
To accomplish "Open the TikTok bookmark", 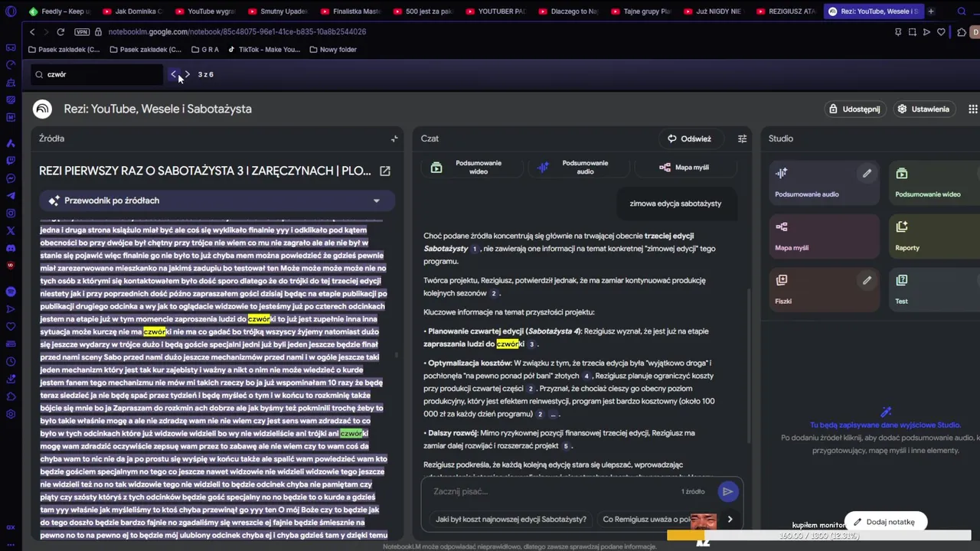I will 264,50.
